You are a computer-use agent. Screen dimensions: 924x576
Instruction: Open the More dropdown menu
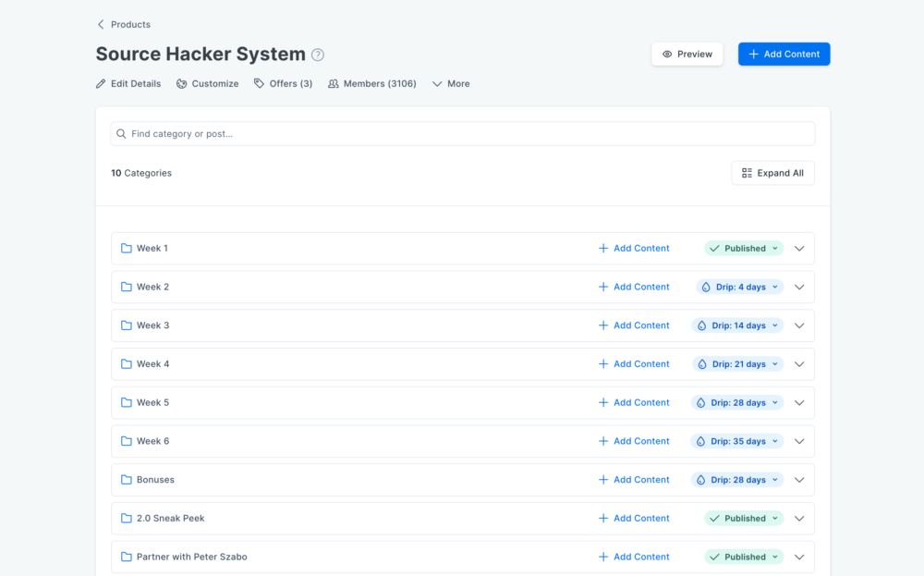click(x=451, y=84)
